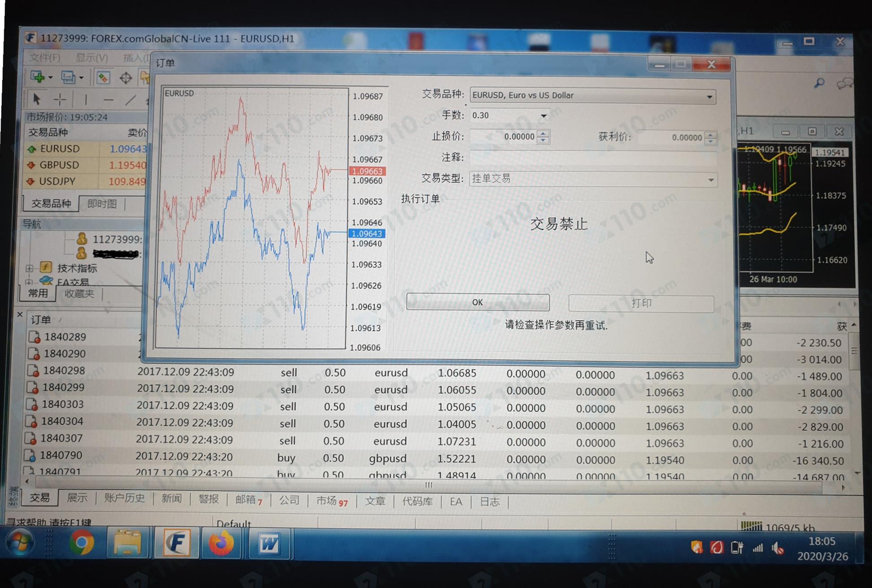Open the profiles toolbar icon
Screen dimensions: 872x588
tap(68, 78)
